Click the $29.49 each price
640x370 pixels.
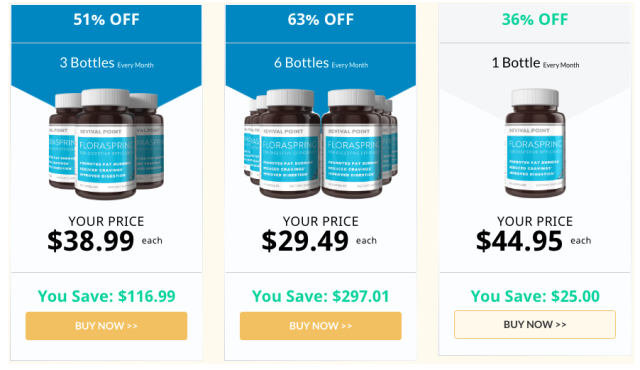click(319, 241)
